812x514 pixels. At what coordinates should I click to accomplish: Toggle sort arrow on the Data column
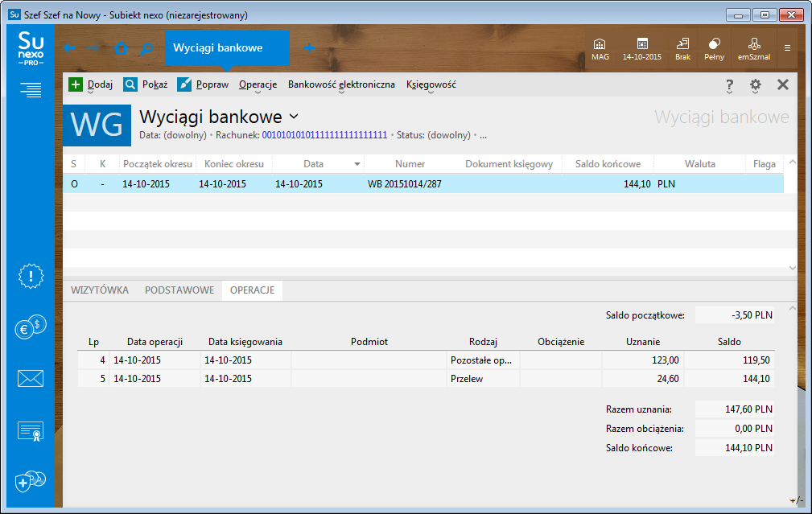(x=357, y=164)
